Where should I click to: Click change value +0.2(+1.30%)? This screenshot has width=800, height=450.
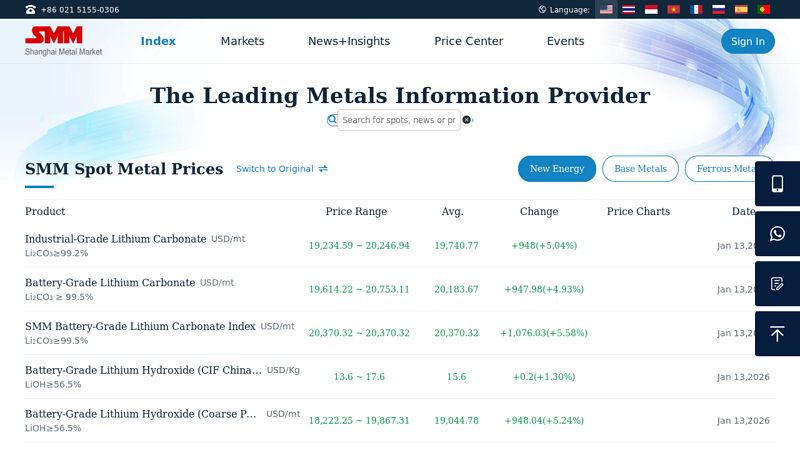point(544,377)
